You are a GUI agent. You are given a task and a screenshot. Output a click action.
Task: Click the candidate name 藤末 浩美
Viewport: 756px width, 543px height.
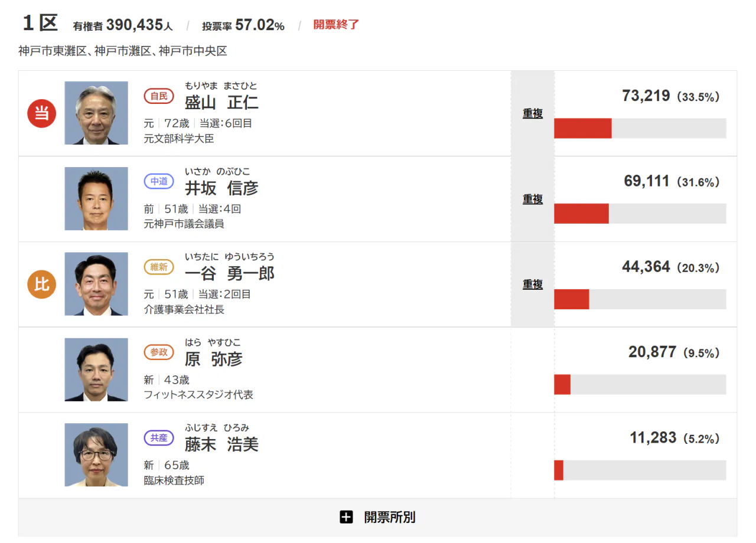coord(221,444)
